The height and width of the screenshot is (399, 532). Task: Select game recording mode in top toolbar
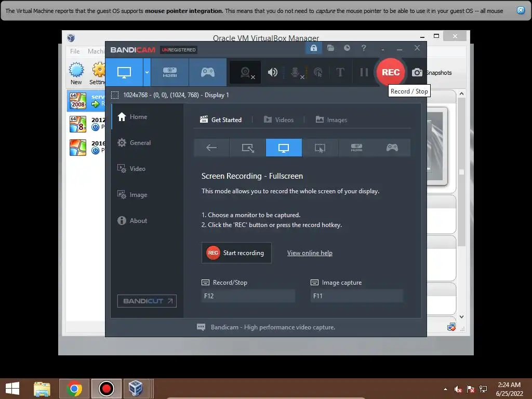(x=208, y=72)
